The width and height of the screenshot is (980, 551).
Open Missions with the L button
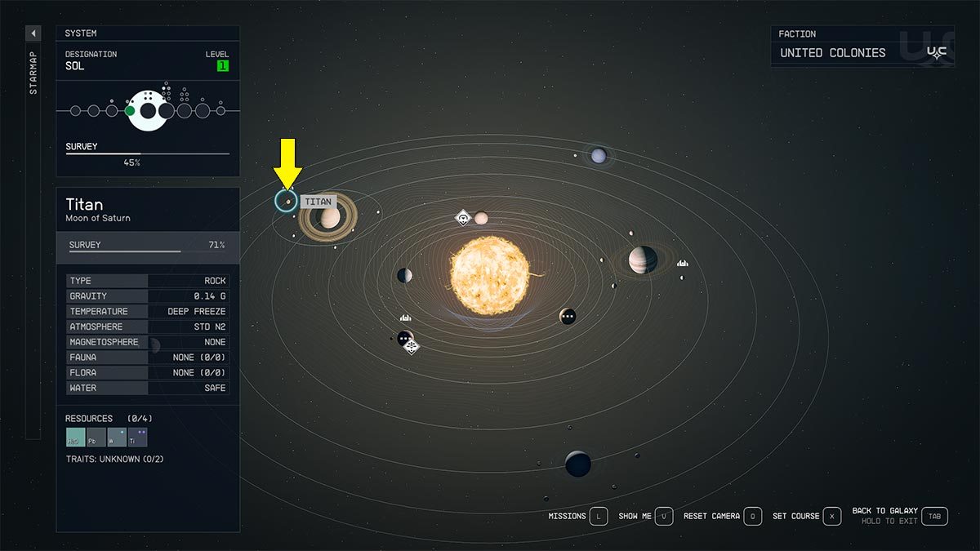click(x=599, y=516)
